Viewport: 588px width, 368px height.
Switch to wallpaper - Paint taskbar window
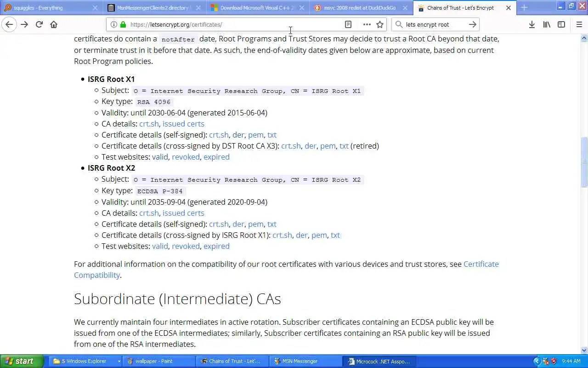tap(159, 361)
